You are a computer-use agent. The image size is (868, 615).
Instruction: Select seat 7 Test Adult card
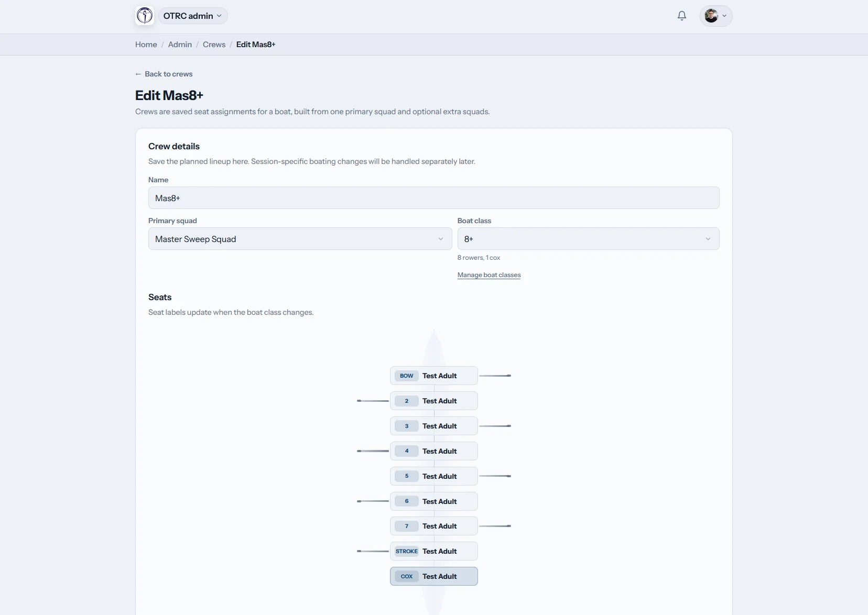coord(434,526)
